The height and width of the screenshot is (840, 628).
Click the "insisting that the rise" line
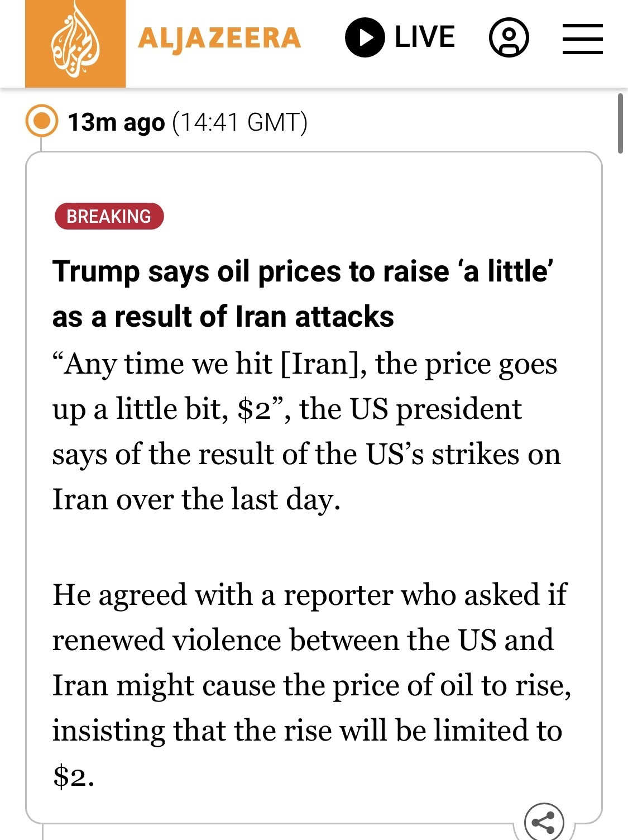(307, 730)
